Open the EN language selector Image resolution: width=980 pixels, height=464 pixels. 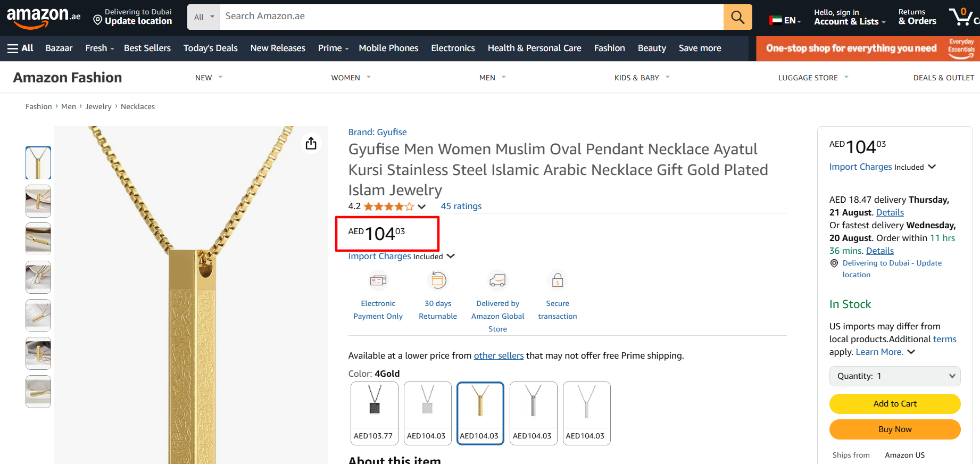[785, 21]
